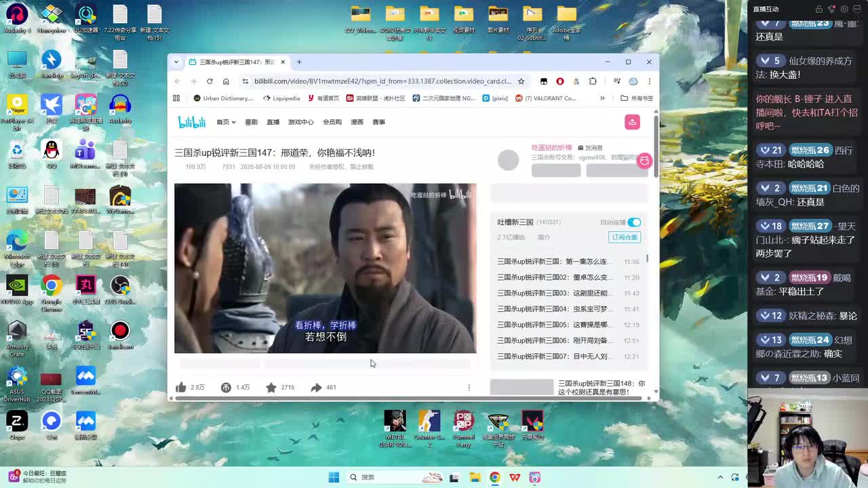Open Chrome media control icon
Screen dimensions: 868x488
pos(616,81)
